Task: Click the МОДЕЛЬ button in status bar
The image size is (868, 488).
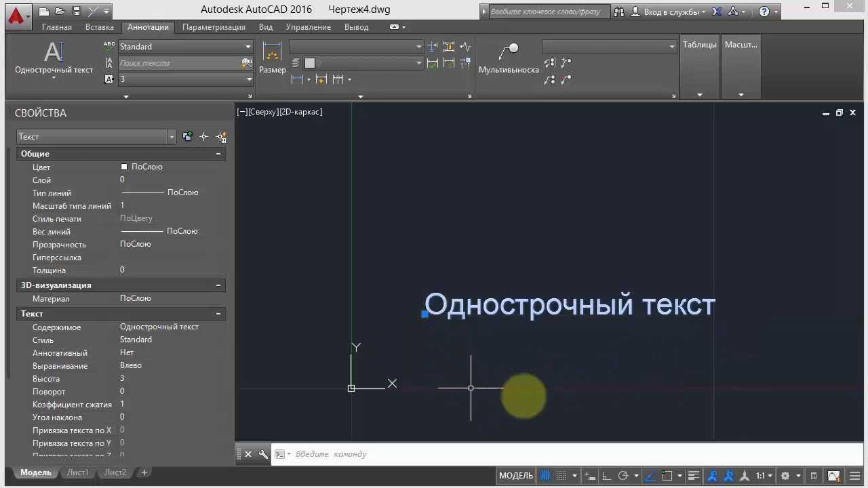Action: tap(516, 476)
